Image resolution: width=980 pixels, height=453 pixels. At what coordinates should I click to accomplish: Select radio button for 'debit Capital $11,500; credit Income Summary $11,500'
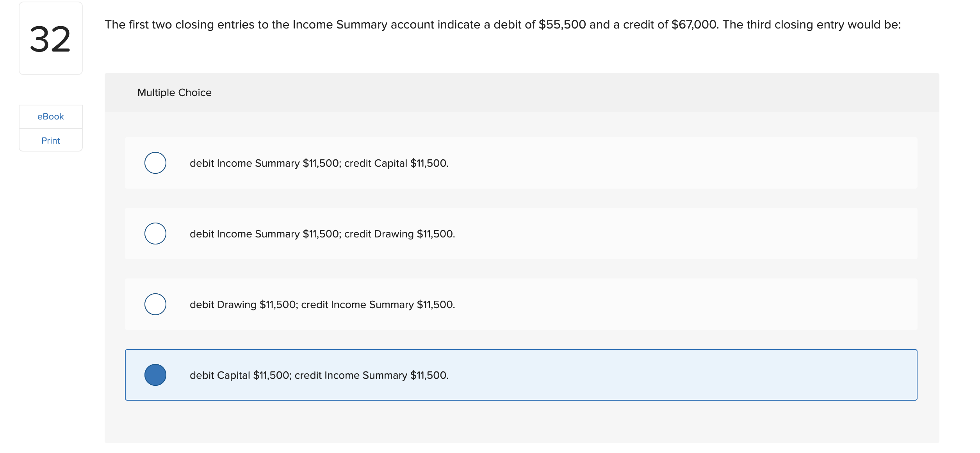(155, 375)
